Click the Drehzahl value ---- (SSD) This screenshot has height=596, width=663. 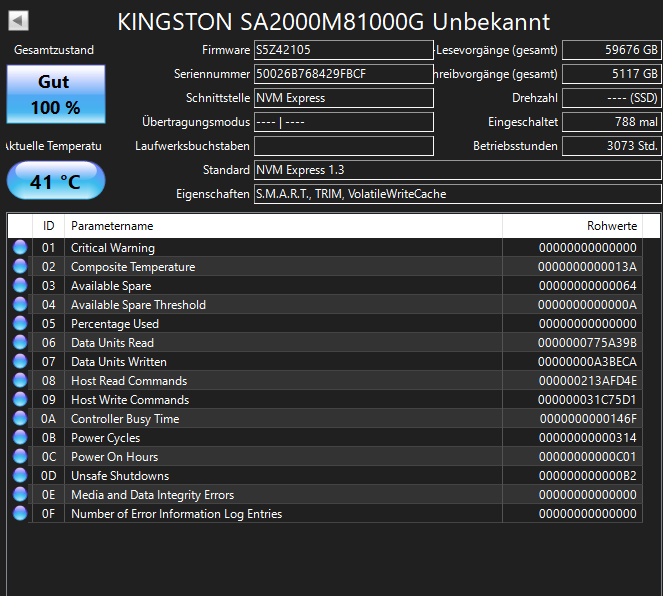tap(611, 98)
